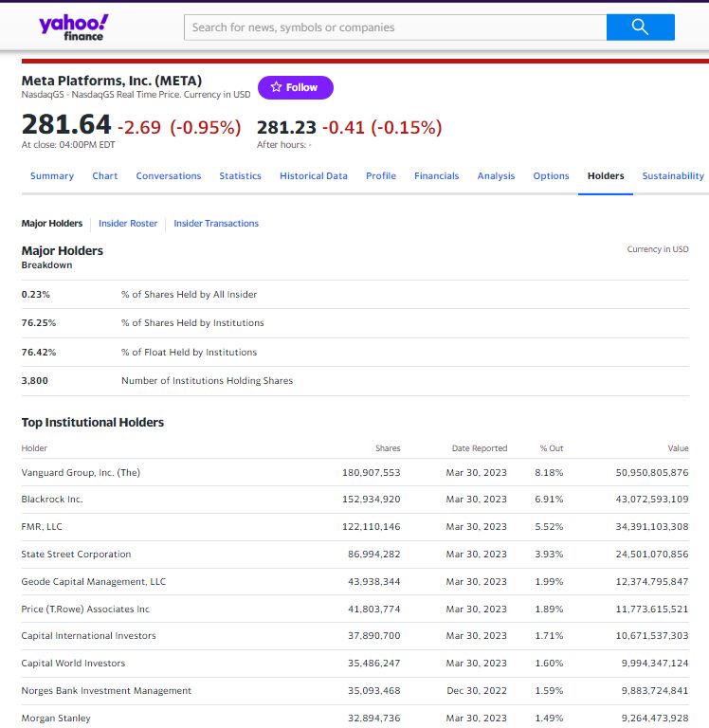The image size is (709, 728).
Task: Open the Financials tab
Action: click(x=436, y=176)
